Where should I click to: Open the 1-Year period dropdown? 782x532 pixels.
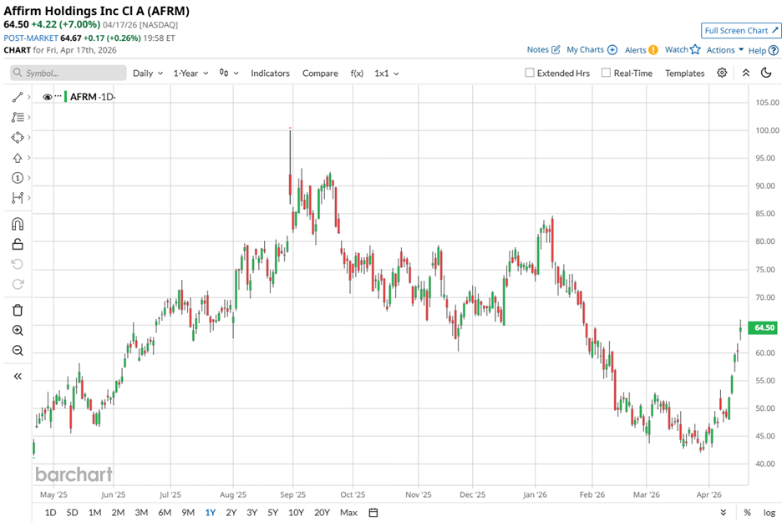click(190, 73)
